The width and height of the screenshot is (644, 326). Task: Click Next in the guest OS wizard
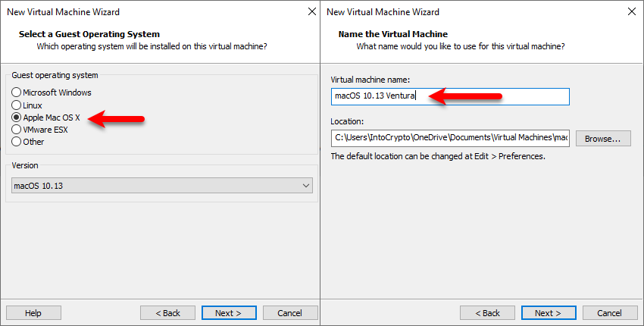coord(229,313)
